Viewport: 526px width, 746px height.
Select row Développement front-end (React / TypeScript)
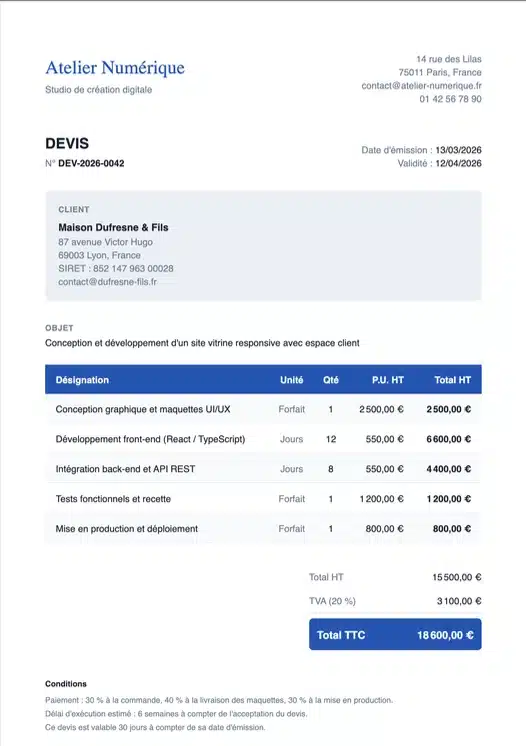point(263,439)
